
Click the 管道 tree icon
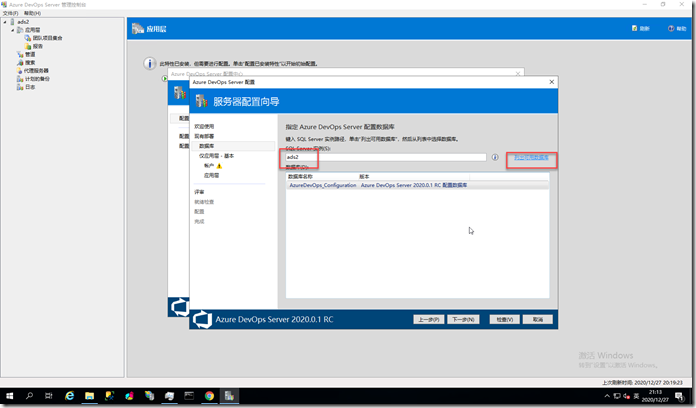tap(20, 54)
